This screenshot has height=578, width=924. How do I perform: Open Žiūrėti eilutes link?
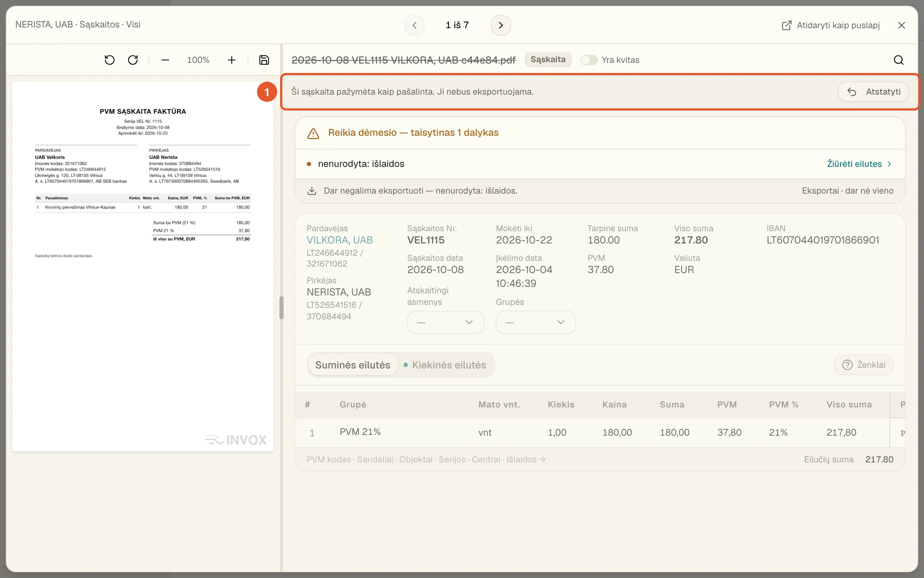859,164
